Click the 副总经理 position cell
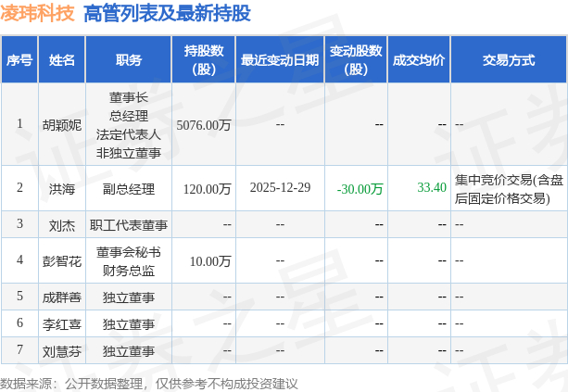568x392 pixels. click(129, 189)
